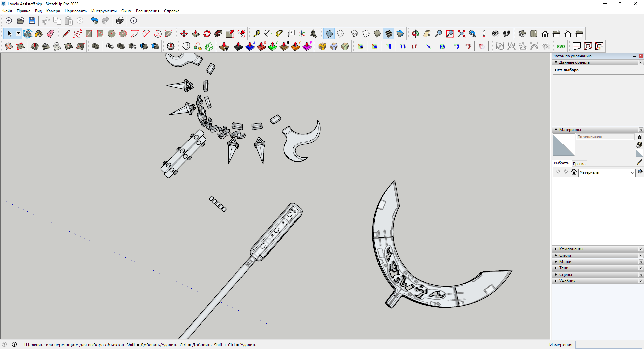The height and width of the screenshot is (349, 644).
Task: Open the Инструменты menu
Action: click(x=104, y=11)
